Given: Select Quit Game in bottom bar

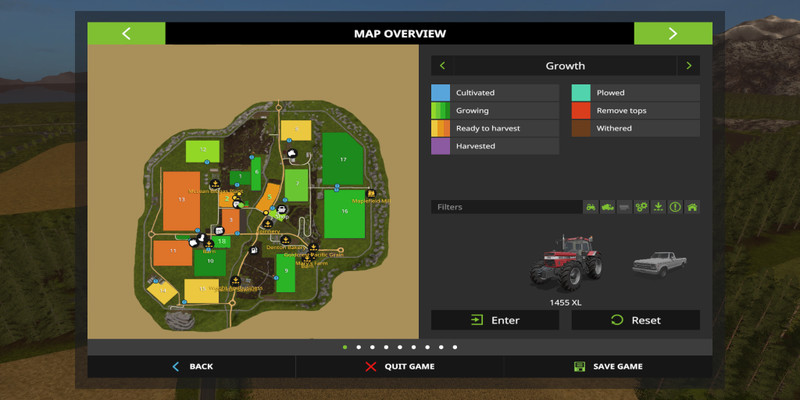Looking at the screenshot, I should 399,366.
